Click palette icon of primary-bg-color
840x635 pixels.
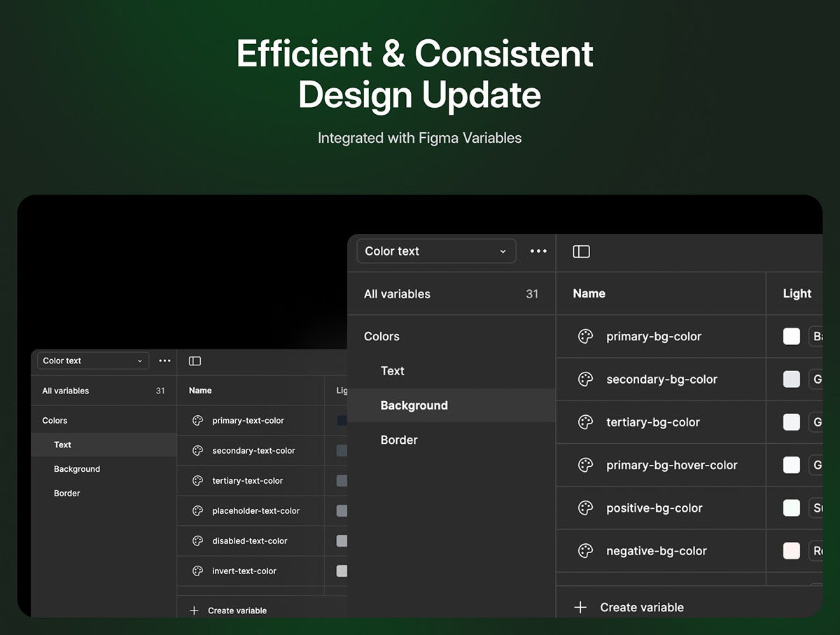585,337
